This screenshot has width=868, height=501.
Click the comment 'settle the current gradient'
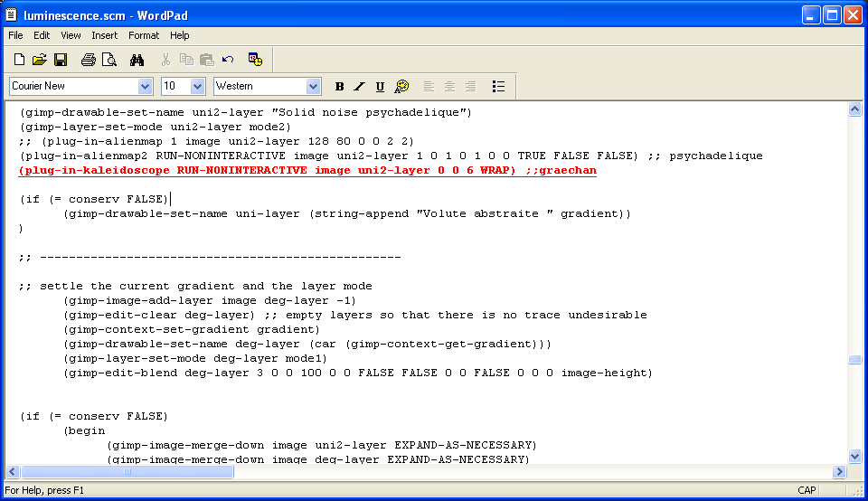click(x=195, y=286)
